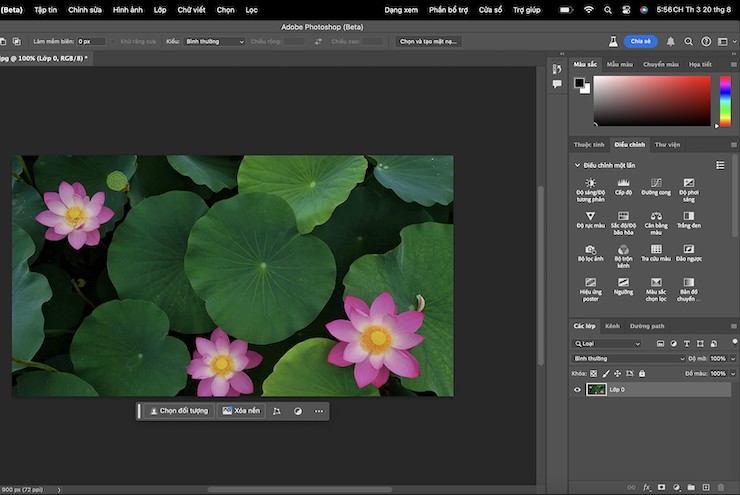This screenshot has width=740, height=495.
Task: Select the Color Balance adjustment (Cân bằng màu)
Action: (x=655, y=217)
